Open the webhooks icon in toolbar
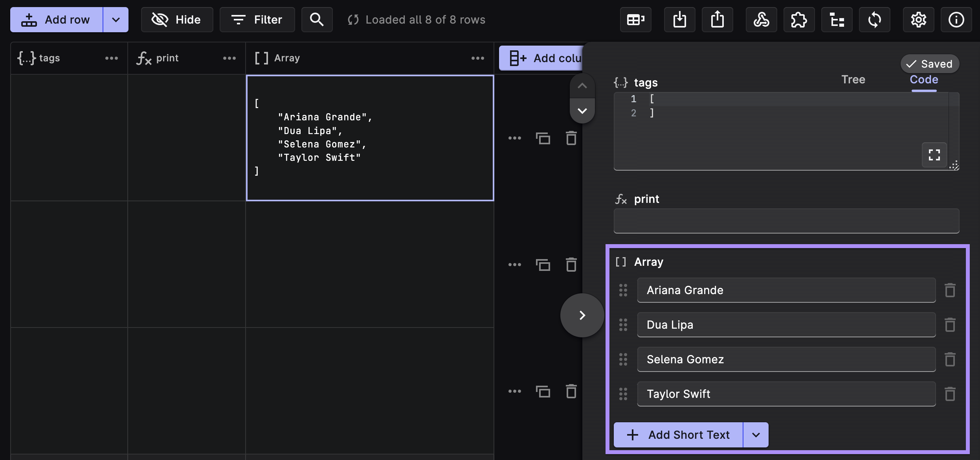980x460 pixels. click(761, 20)
